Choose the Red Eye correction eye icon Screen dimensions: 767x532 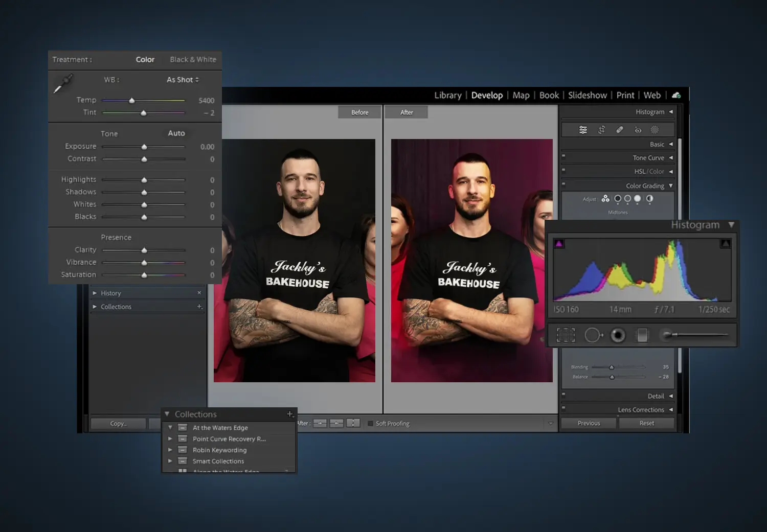point(638,130)
